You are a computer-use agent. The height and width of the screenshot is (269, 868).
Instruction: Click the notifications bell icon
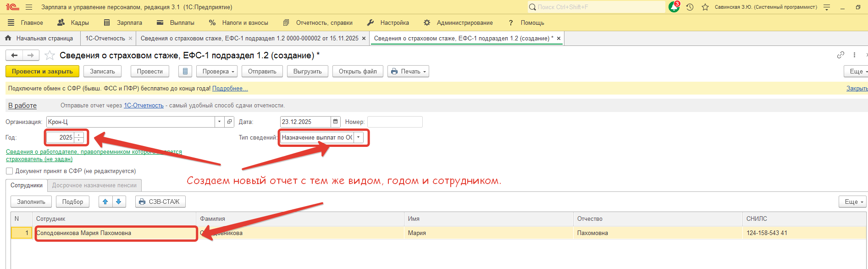[x=674, y=7]
